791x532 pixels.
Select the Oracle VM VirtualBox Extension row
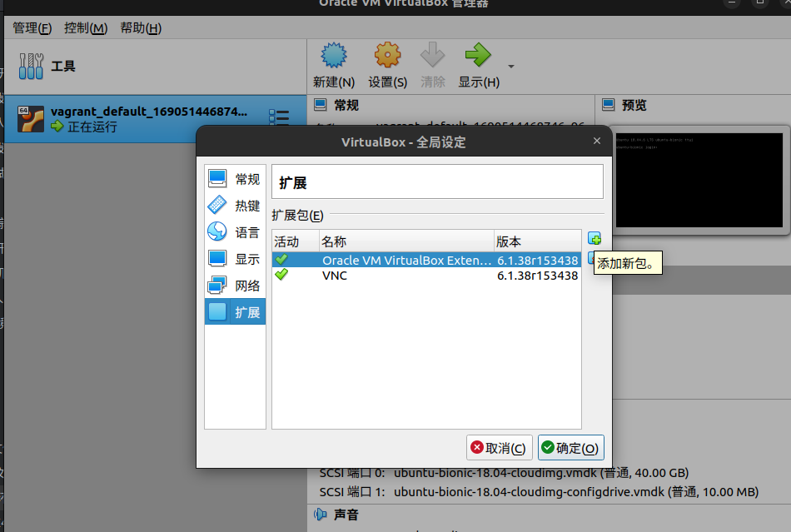[426, 261]
